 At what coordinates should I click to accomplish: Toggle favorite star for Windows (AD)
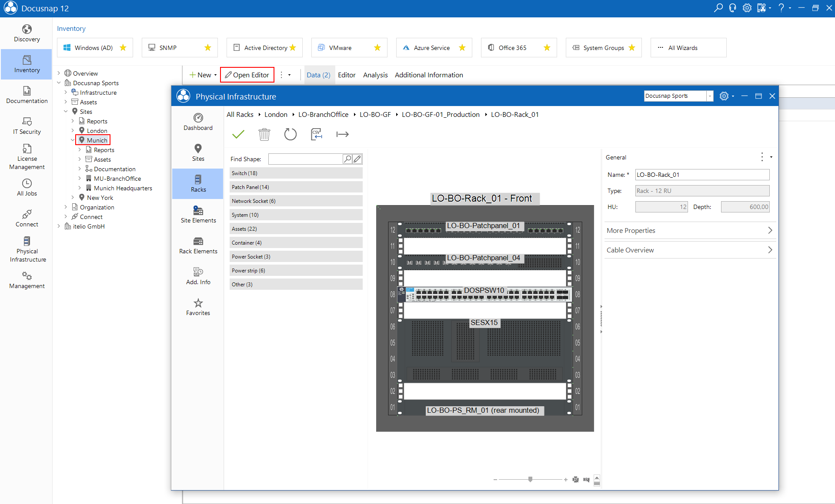click(x=123, y=48)
